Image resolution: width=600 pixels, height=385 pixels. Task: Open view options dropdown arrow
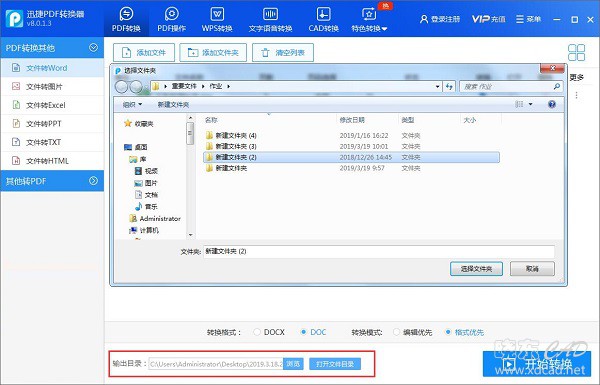530,104
